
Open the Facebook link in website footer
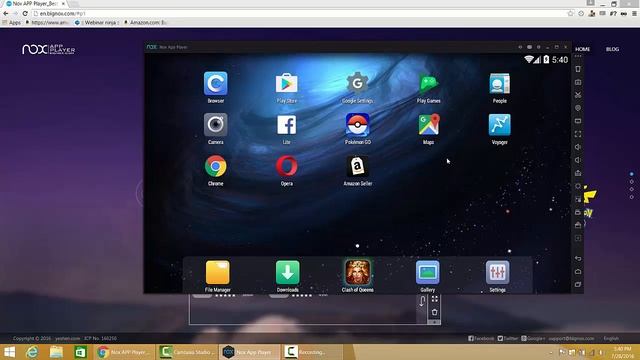tap(481, 338)
